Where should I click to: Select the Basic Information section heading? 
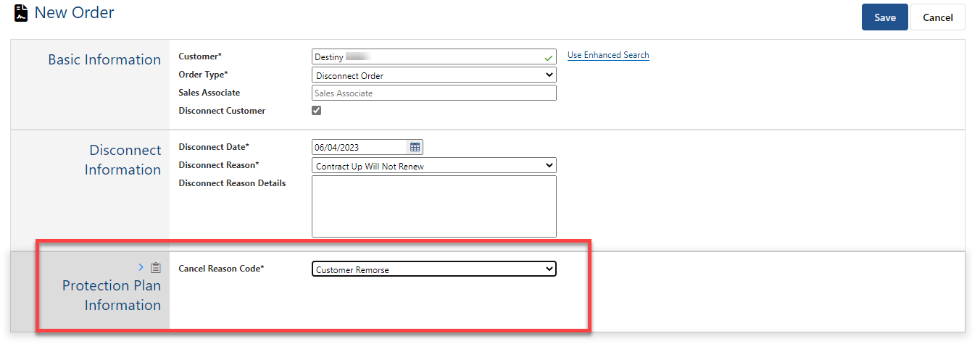[x=104, y=60]
